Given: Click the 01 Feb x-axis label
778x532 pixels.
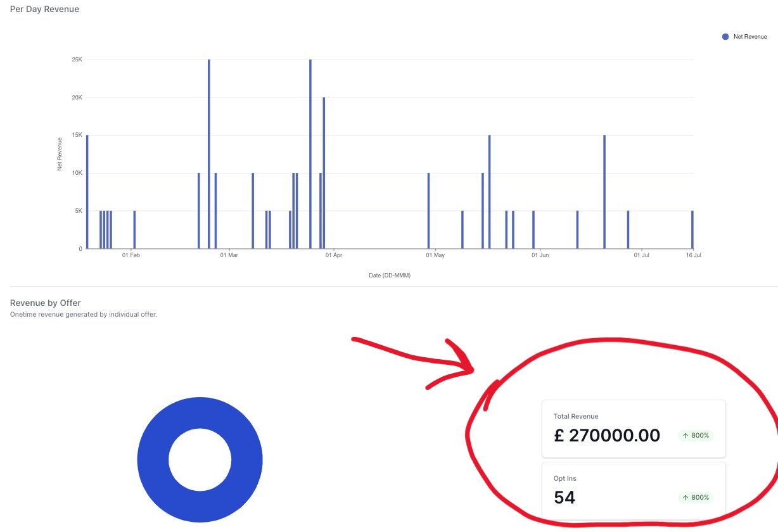Looking at the screenshot, I should 131,255.
